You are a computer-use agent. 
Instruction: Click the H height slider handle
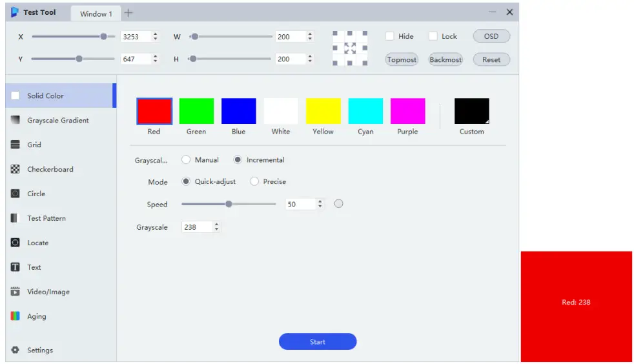coord(193,59)
